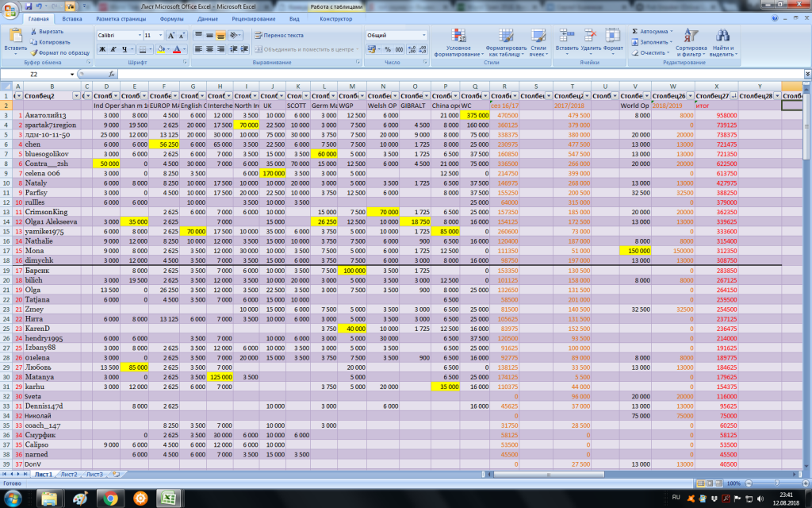The height and width of the screenshot is (508, 812).
Task: Click the Формат по образцу paintbrush
Action: point(34,52)
